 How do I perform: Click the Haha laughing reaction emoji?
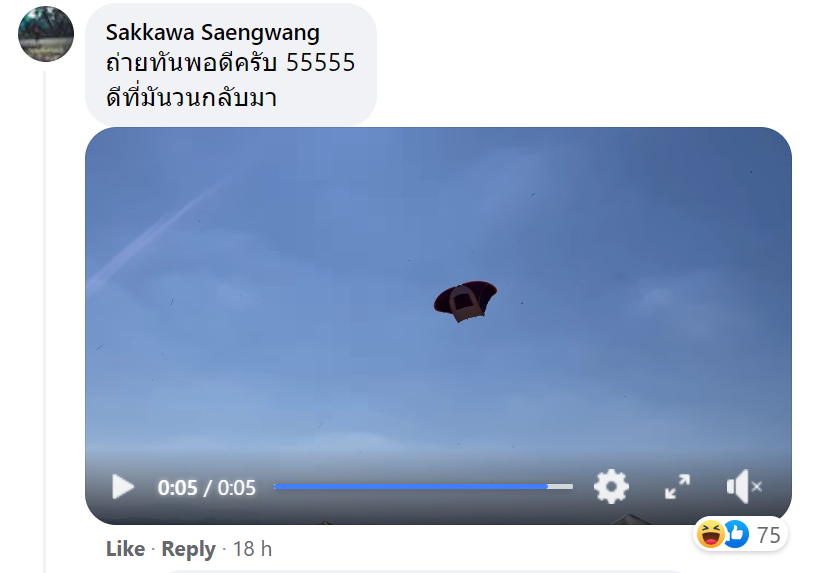click(x=710, y=534)
